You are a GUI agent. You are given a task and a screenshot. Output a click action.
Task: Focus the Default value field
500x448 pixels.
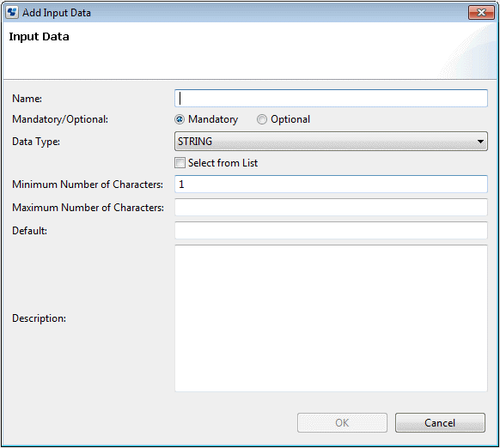tap(331, 230)
